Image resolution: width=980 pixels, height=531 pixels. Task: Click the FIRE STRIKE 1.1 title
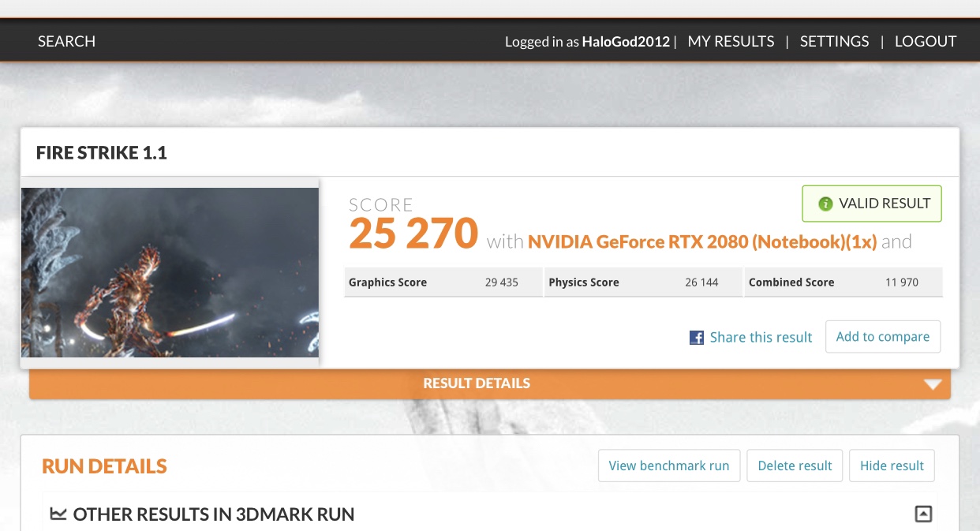(102, 153)
